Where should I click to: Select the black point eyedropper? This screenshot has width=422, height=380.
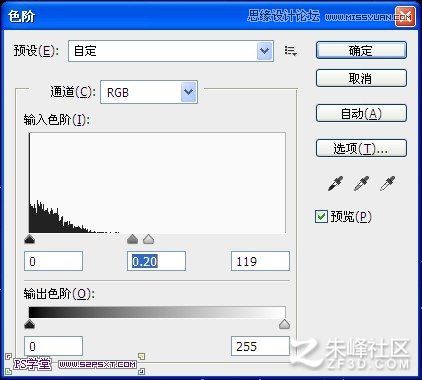pyautogui.click(x=335, y=183)
